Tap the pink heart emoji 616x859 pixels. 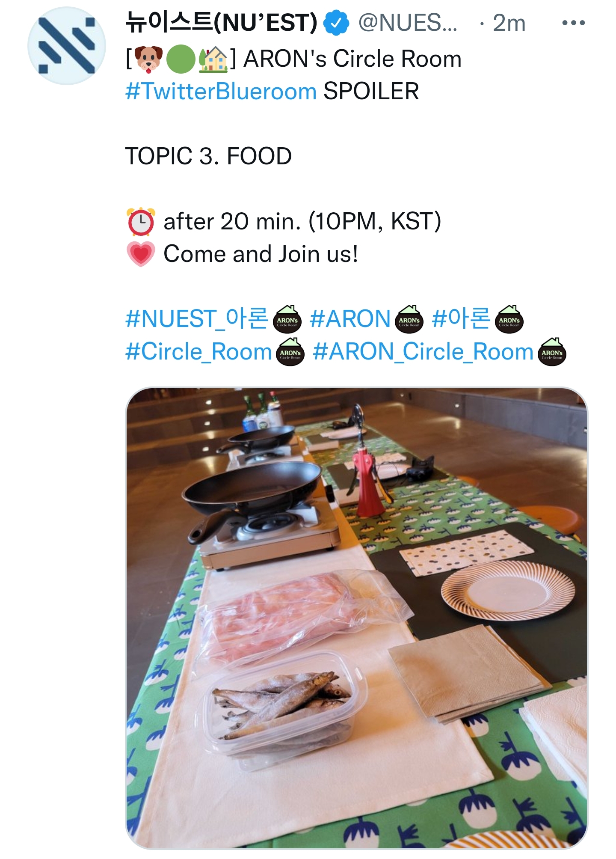pos(141,254)
